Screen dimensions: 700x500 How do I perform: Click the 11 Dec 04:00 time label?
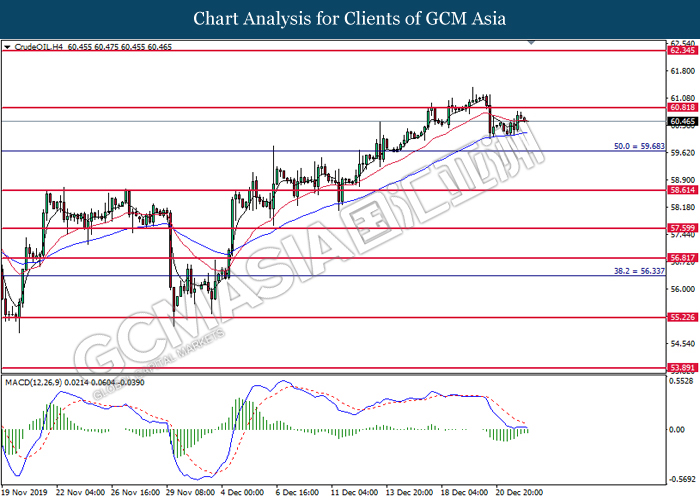[x=355, y=492]
